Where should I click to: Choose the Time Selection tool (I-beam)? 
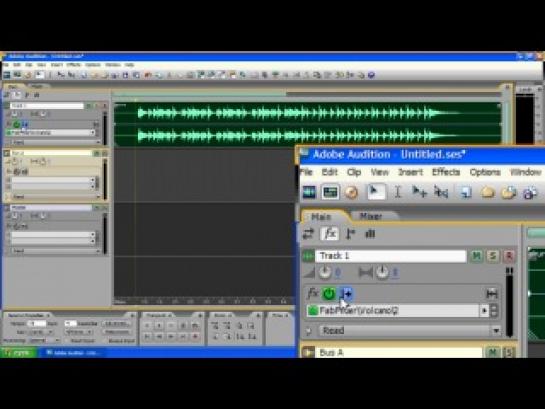398,192
